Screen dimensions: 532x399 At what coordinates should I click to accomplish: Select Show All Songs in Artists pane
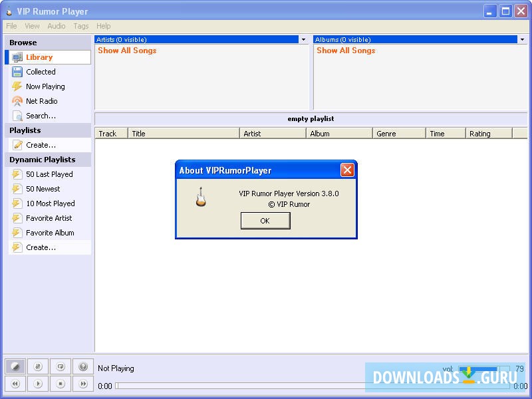127,51
